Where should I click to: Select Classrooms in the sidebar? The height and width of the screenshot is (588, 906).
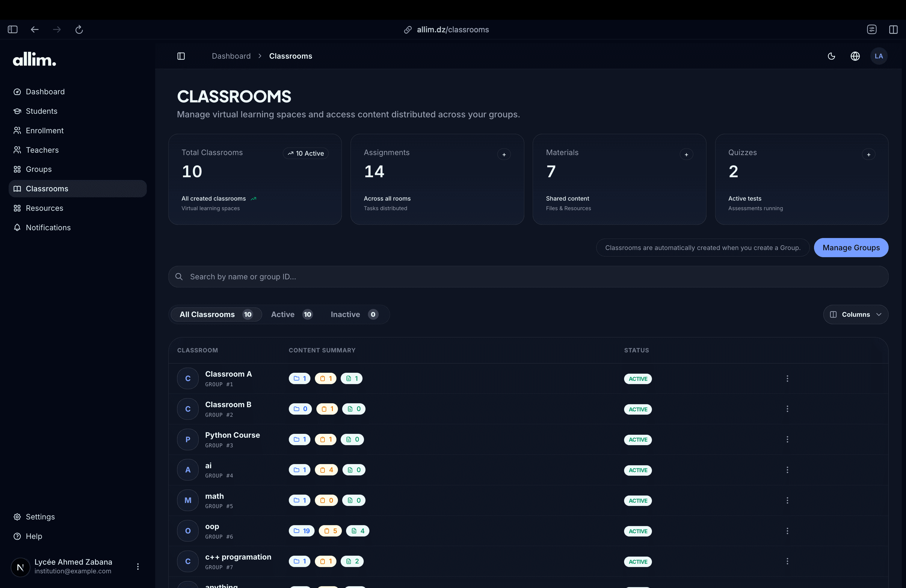tap(78, 189)
